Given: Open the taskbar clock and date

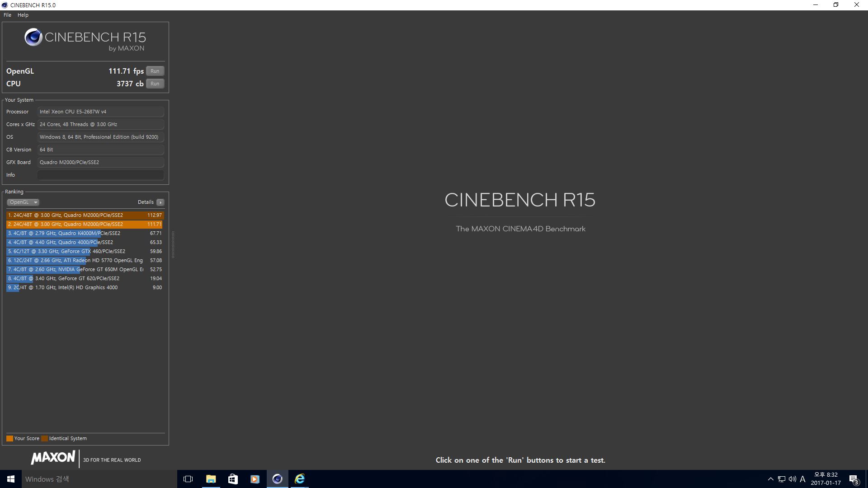Looking at the screenshot, I should click(826, 479).
